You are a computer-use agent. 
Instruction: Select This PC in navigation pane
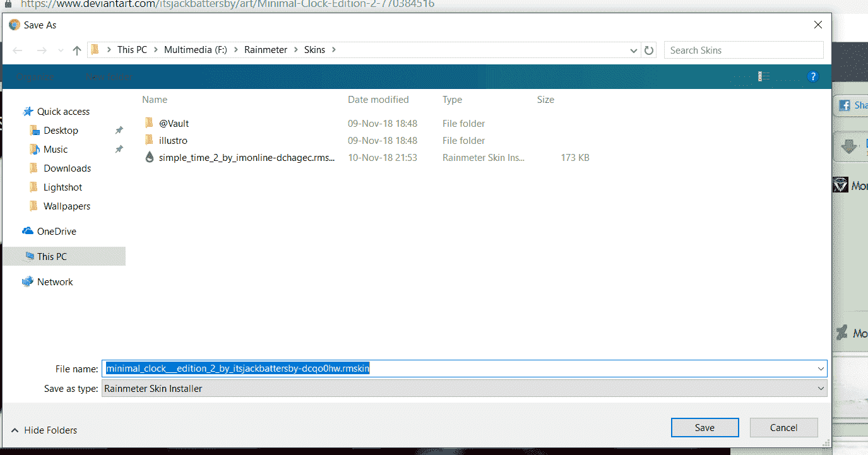point(52,256)
